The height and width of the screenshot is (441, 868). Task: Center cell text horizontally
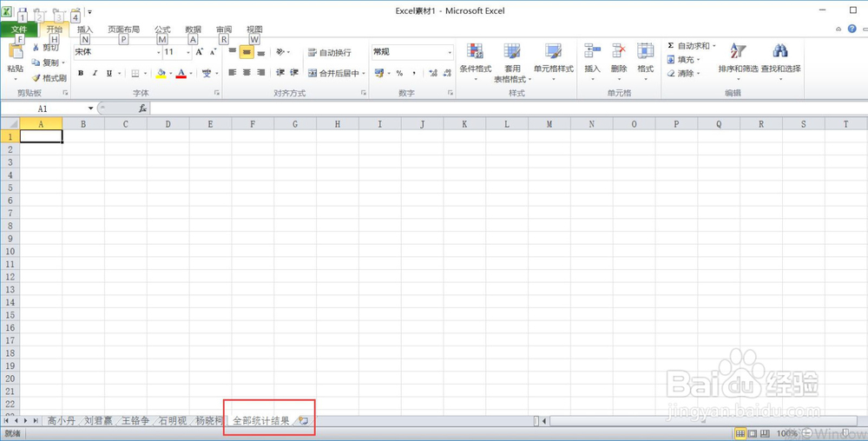[x=247, y=72]
